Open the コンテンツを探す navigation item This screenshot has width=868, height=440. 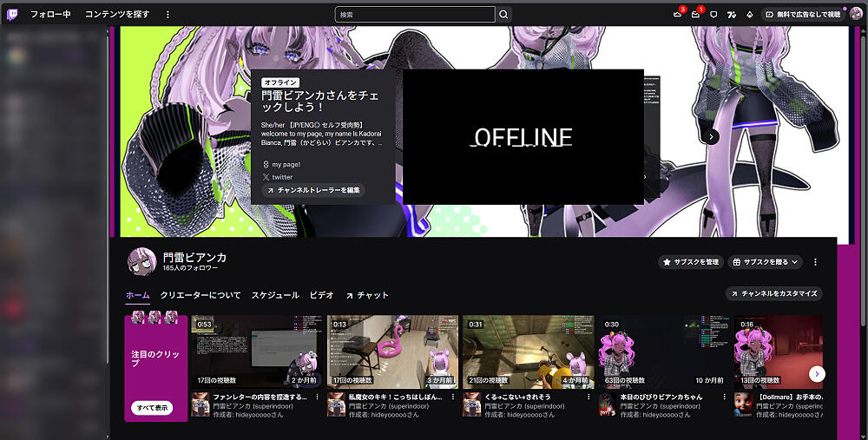pos(117,15)
